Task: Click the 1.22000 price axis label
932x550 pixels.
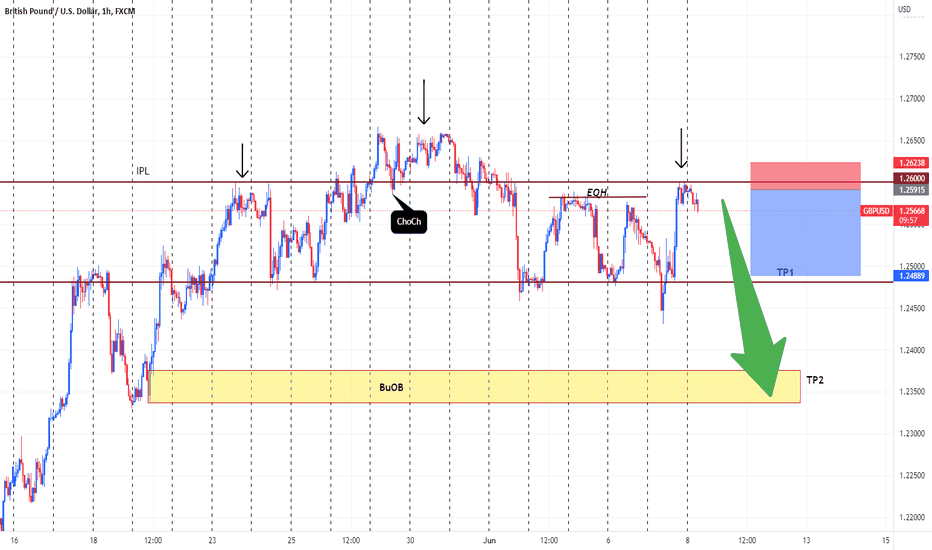Action: 912,517
